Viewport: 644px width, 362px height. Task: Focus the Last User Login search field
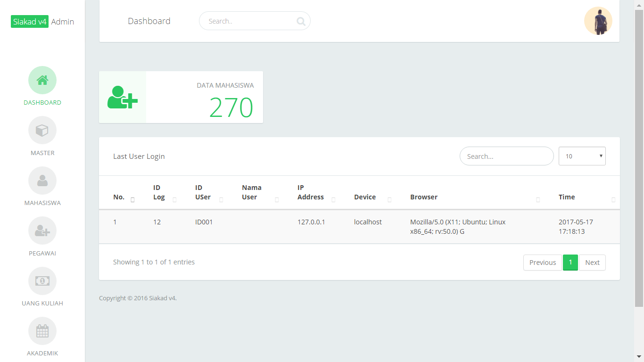point(506,156)
